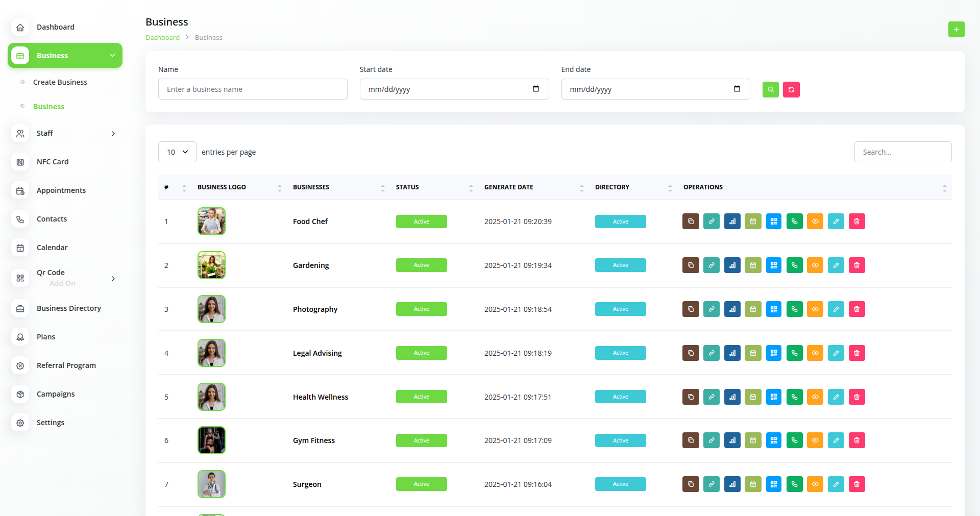Click the QR grid icon for Health Wellness
Screen dimensions: 980x516
774,397
